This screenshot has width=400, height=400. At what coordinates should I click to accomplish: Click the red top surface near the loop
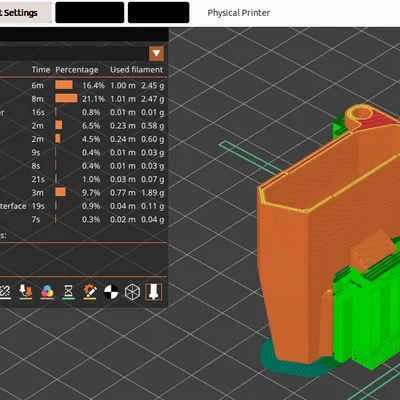coord(378,121)
